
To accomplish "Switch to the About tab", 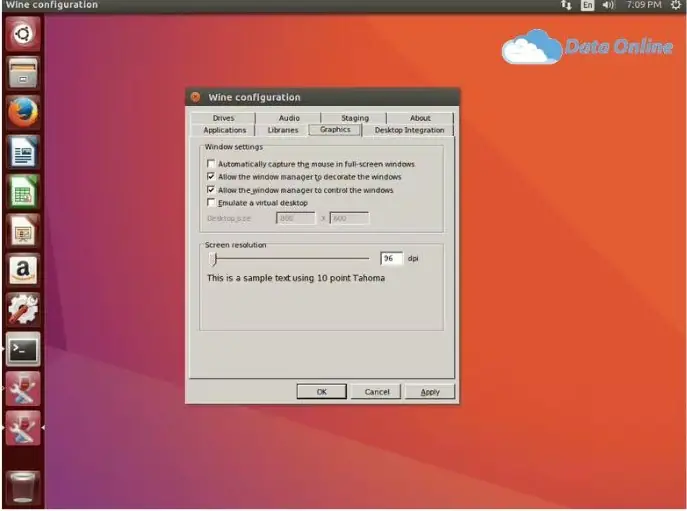I will 420,118.
